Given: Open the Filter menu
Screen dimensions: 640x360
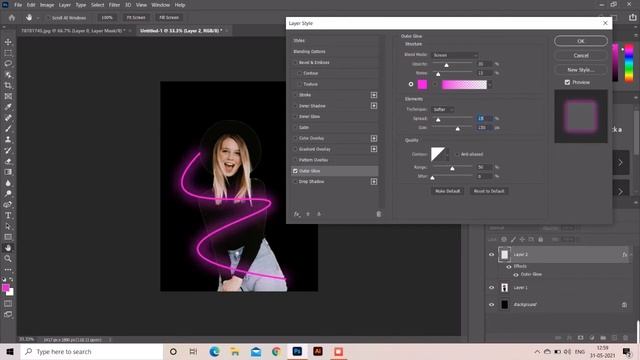Looking at the screenshot, I should point(114,5).
